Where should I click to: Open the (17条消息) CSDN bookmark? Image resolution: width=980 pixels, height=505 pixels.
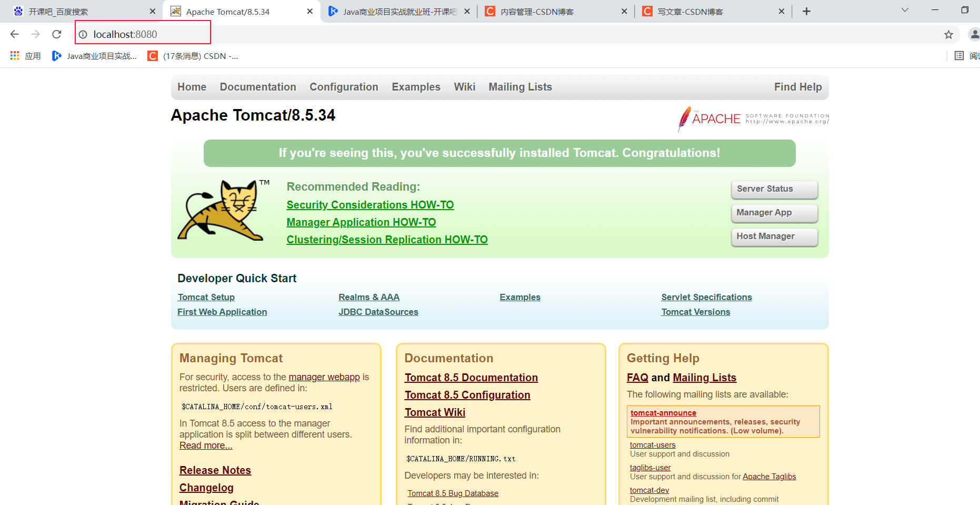[x=193, y=56]
